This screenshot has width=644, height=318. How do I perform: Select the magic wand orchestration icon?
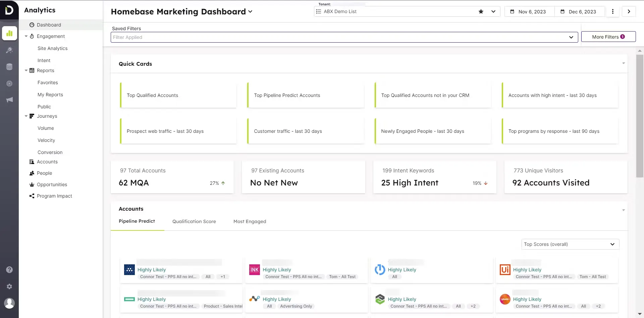click(x=9, y=50)
